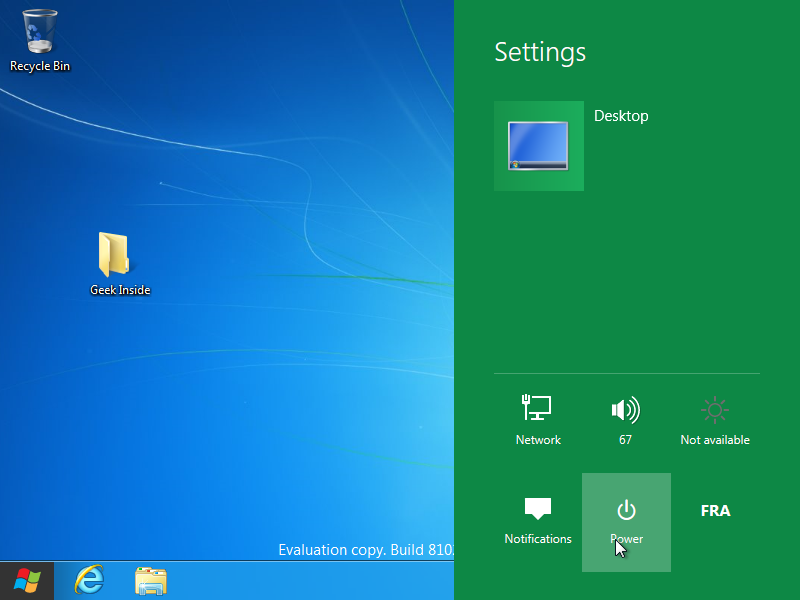800x600 pixels.
Task: Open the Start button in taskbar
Action: [27, 581]
